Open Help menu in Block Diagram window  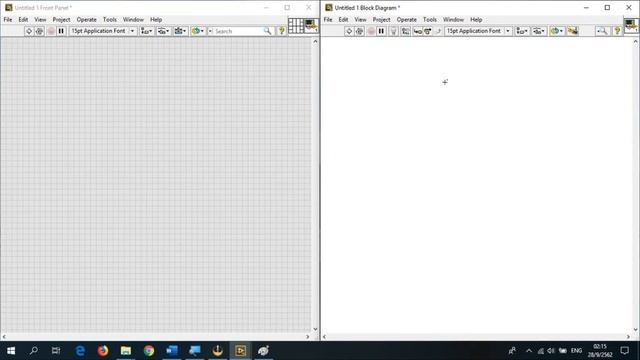coord(476,20)
